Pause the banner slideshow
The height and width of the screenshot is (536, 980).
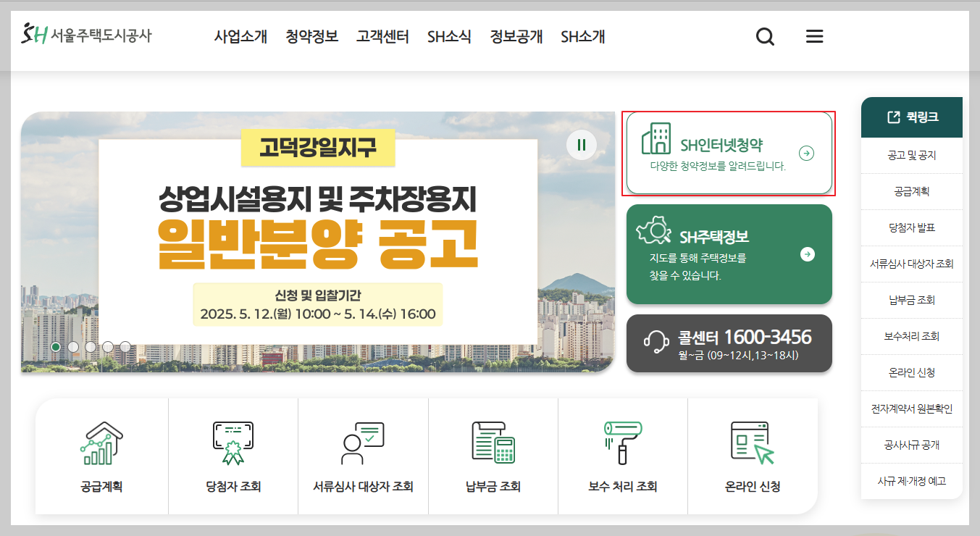point(581,145)
